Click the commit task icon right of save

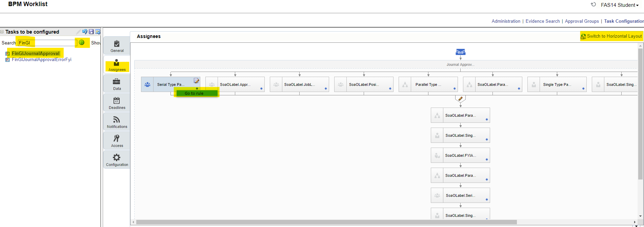click(x=98, y=32)
